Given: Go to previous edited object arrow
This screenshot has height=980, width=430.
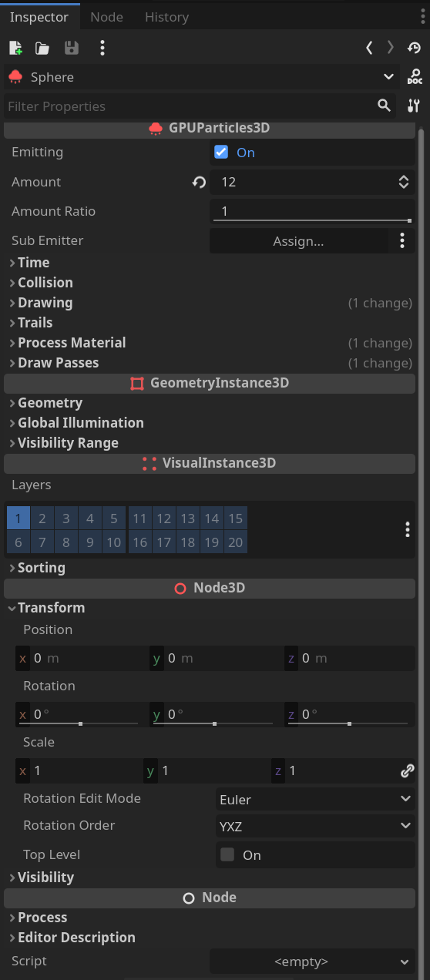Looking at the screenshot, I should (369, 48).
